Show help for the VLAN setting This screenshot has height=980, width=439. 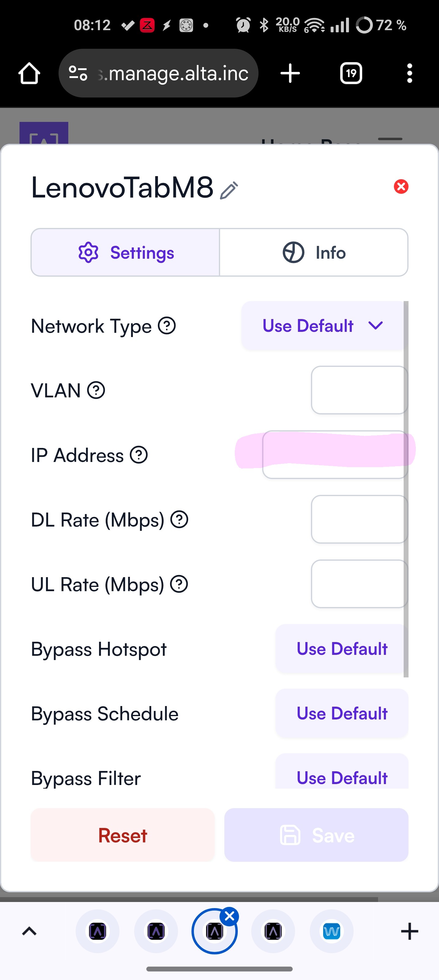96,391
